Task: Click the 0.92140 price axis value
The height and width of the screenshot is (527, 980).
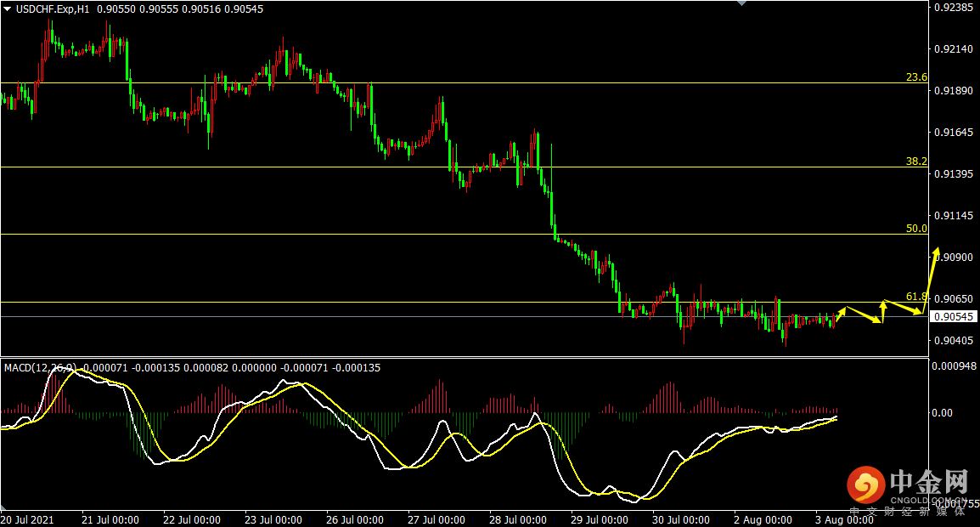Action: point(954,48)
